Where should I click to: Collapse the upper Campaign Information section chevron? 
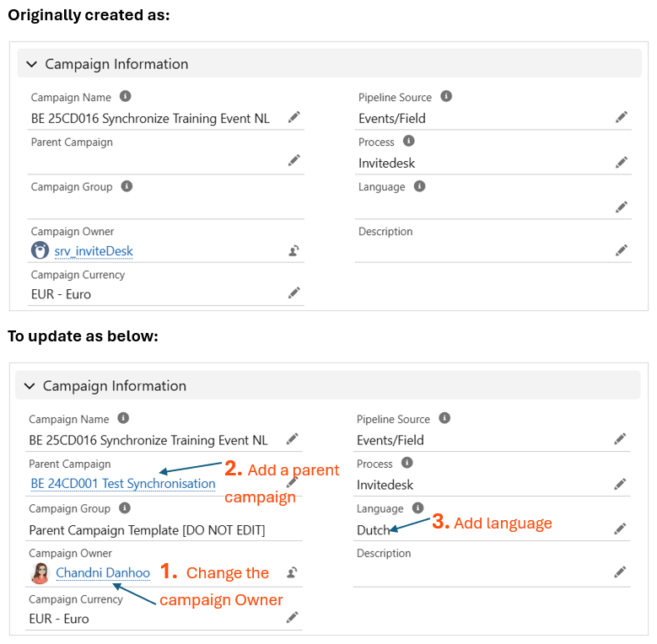coord(32,64)
